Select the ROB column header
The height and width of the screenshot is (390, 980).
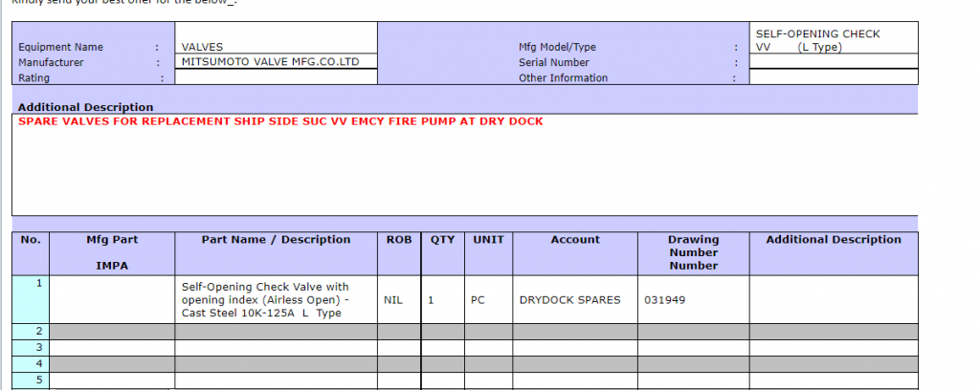click(397, 240)
